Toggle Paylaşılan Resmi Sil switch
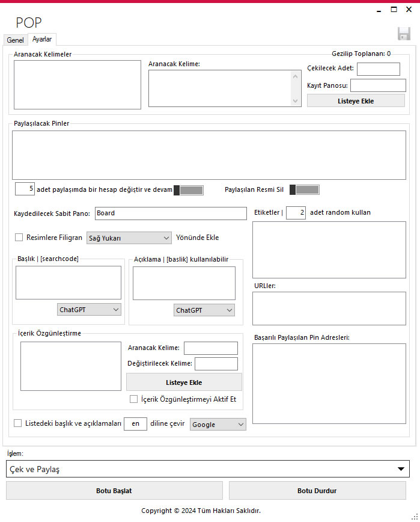 (x=304, y=190)
